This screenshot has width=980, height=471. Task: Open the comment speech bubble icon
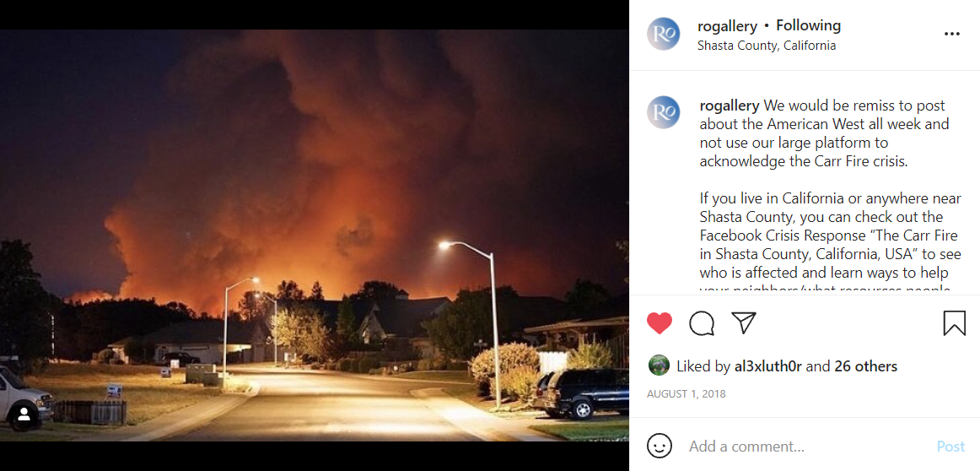coord(702,323)
